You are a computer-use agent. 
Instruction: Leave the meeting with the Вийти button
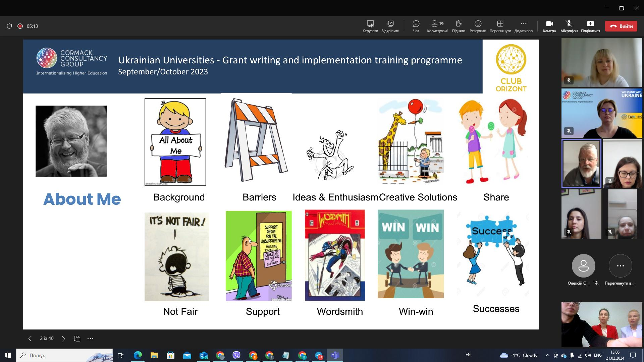[x=621, y=26]
